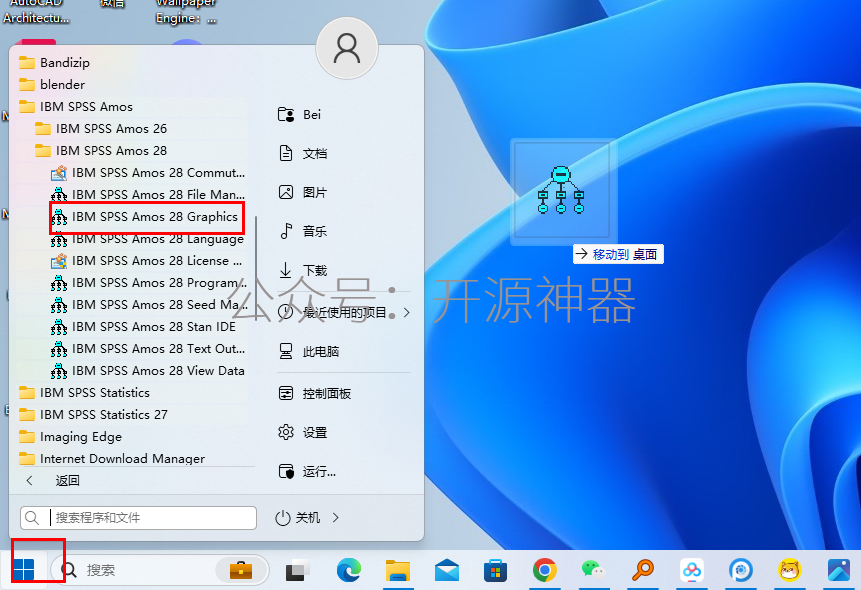Screen dimensions: 861x590
Task: Open the blue swirl circle taskbar app
Action: point(740,570)
